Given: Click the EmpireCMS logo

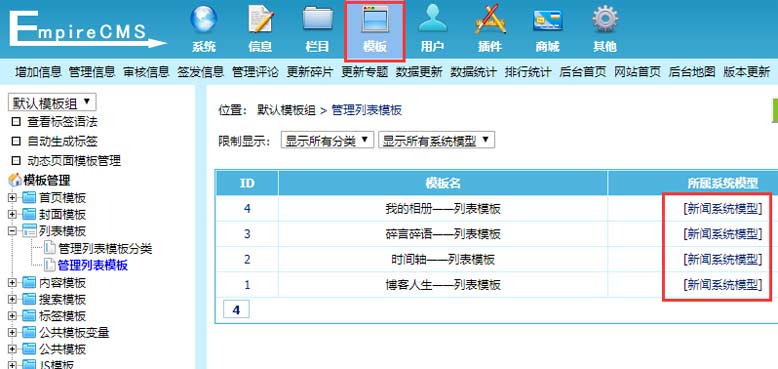Looking at the screenshot, I should [87, 29].
